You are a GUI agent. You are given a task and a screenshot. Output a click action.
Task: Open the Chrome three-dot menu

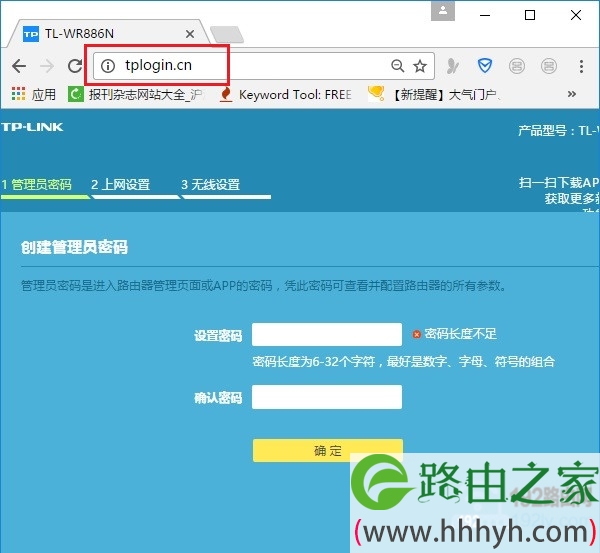[581, 66]
